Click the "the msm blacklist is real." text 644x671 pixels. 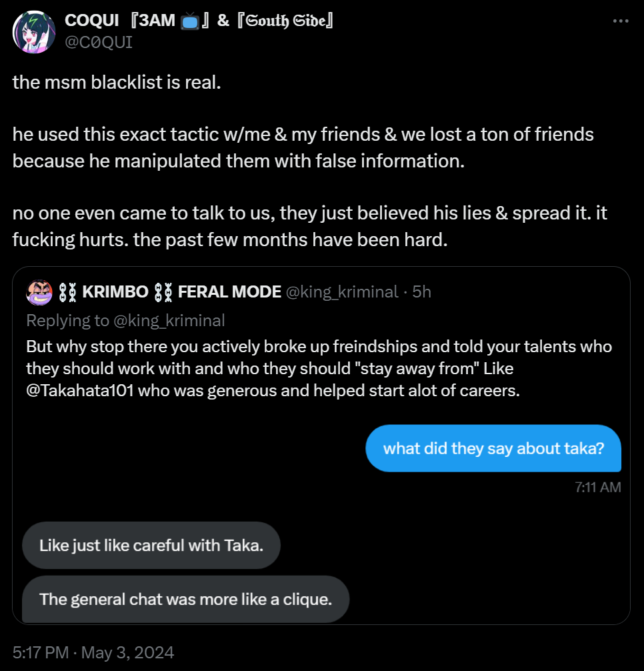[x=116, y=83]
